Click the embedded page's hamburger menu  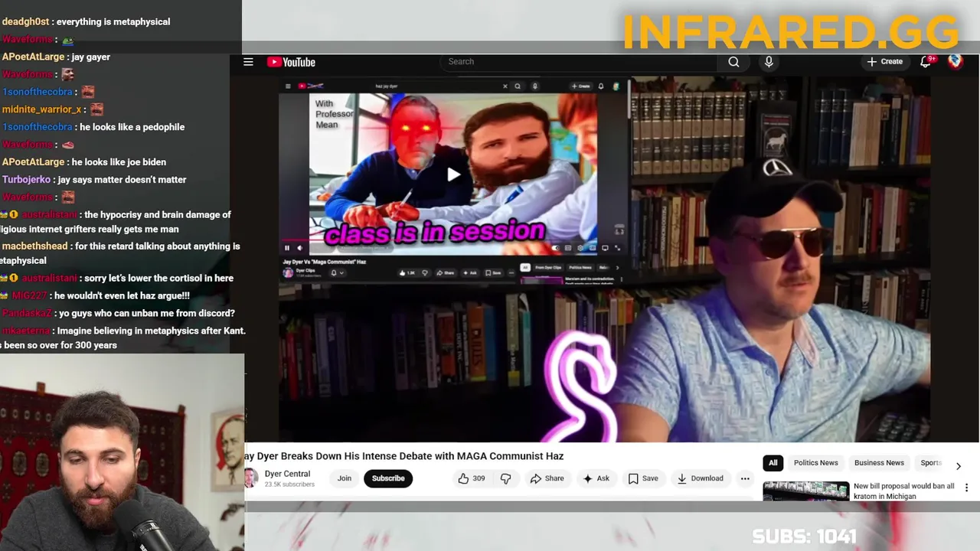pyautogui.click(x=288, y=86)
